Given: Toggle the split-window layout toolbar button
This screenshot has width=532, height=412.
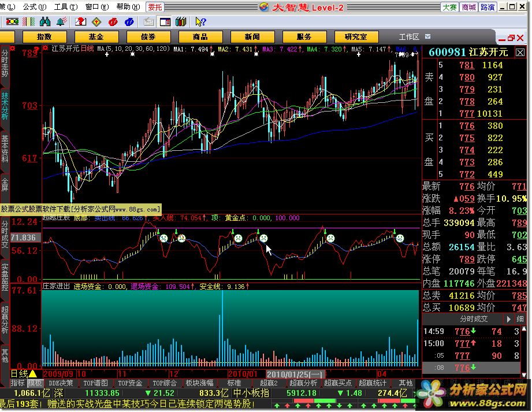Looking at the screenshot, I should [165, 21].
